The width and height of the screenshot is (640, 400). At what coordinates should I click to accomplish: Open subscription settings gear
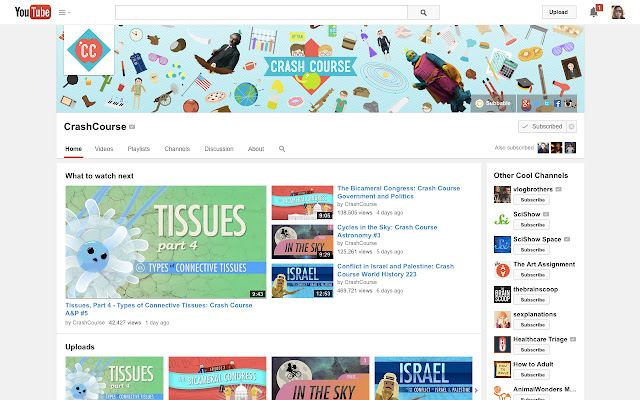pyautogui.click(x=571, y=127)
